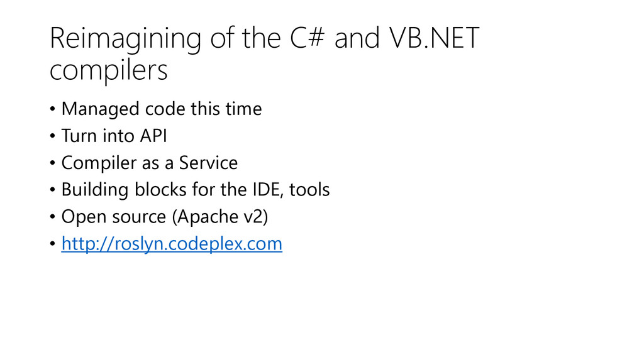This screenshot has height=362, width=644.
Task: Click the word "API" in the second bullet
Action: pos(153,136)
